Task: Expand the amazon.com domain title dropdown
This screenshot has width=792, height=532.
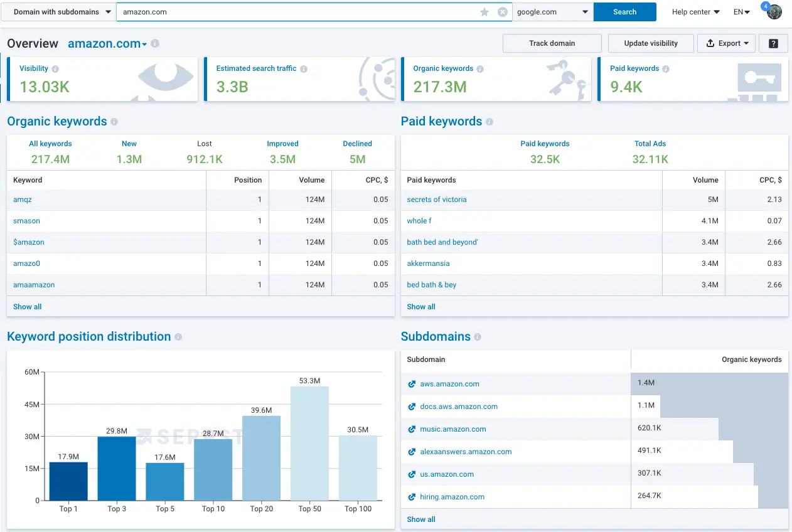Action: 107,44
